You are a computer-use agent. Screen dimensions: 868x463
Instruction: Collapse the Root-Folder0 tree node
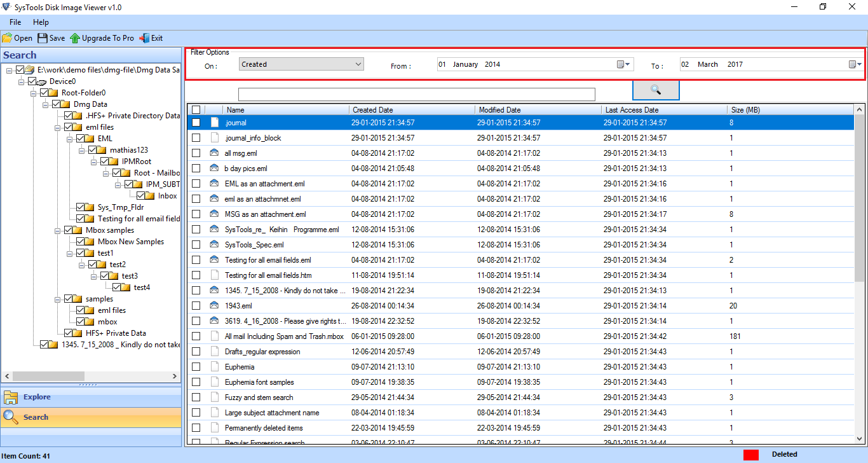point(34,92)
